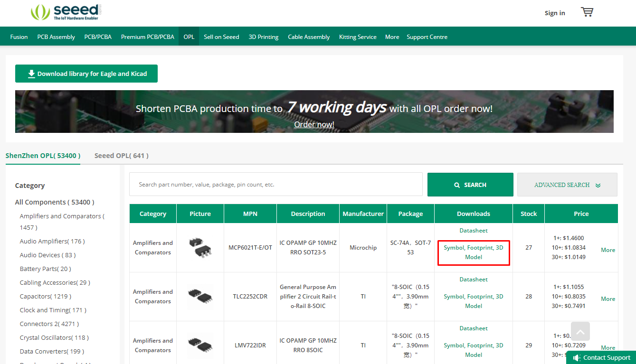Viewport: 636px width, 364px height.
Task: Click the Seeed Studio logo
Action: pos(66,12)
